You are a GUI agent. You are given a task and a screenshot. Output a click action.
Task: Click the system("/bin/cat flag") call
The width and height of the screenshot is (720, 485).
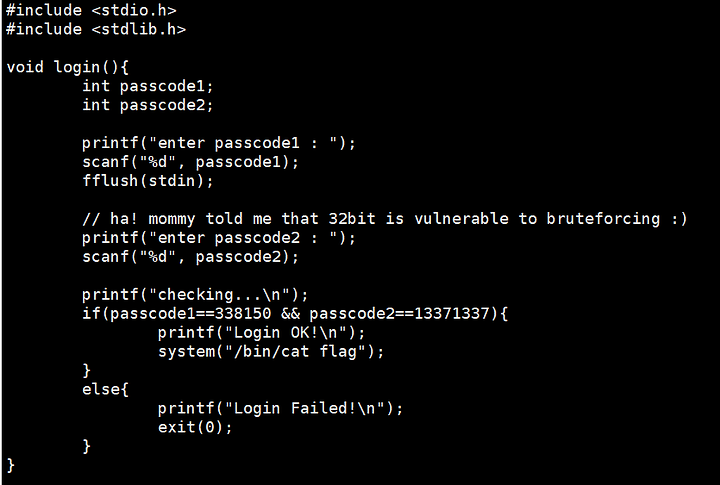[x=271, y=352]
